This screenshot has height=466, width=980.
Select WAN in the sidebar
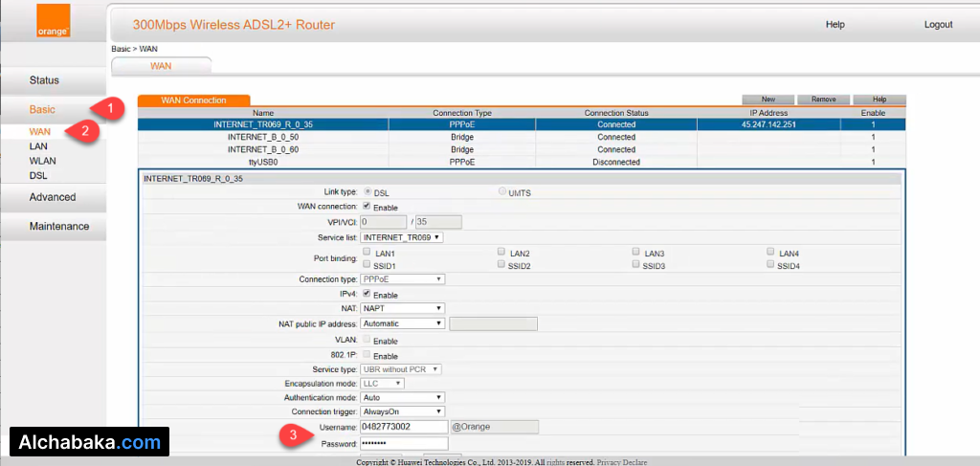click(x=40, y=132)
